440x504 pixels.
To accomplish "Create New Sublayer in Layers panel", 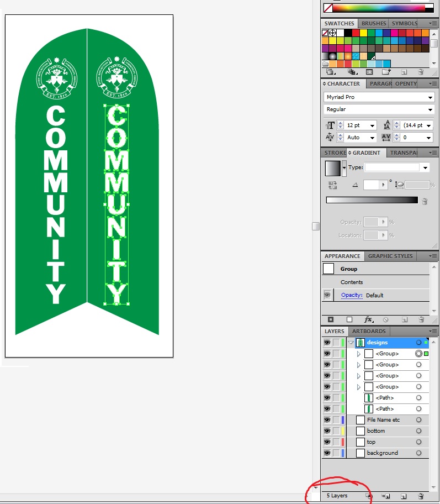I will tap(386, 496).
